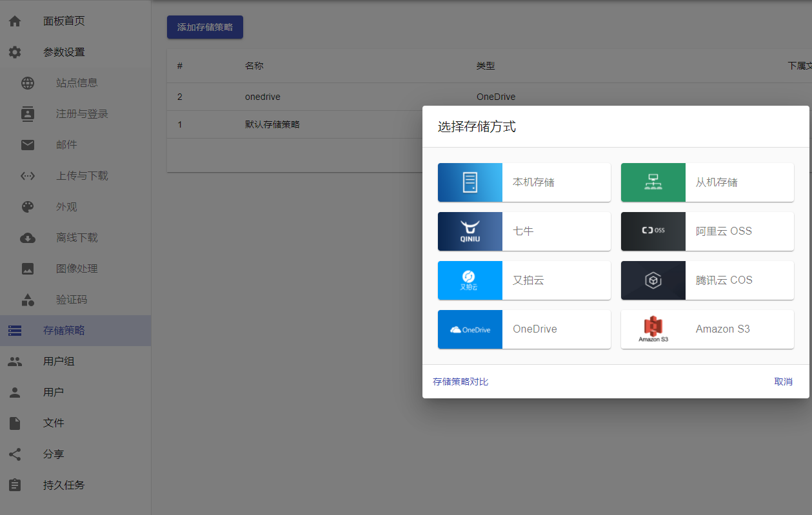This screenshot has height=515, width=812.
Task: Click the shapes icon for 验证码
Action: pos(28,300)
